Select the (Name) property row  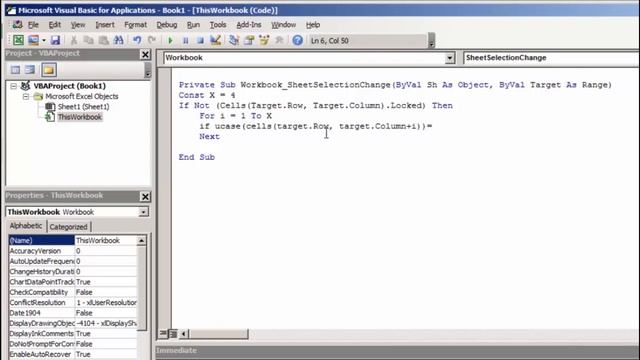[73, 240]
